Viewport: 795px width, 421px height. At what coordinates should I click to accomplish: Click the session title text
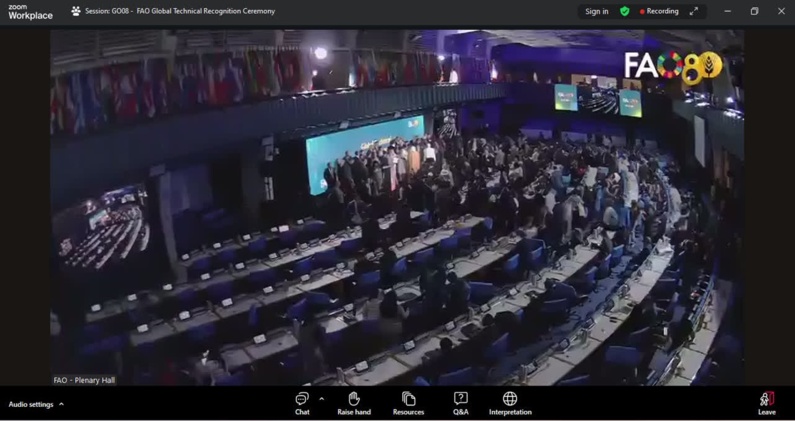pyautogui.click(x=180, y=12)
